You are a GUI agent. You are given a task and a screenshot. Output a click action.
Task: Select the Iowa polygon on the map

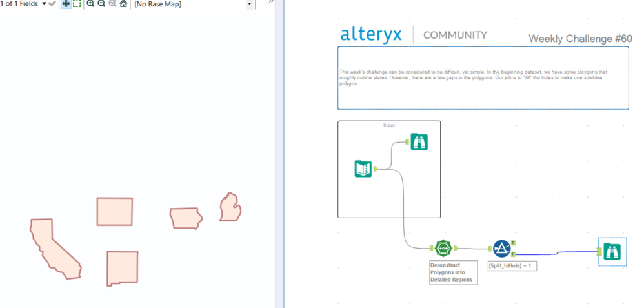pyautogui.click(x=186, y=218)
